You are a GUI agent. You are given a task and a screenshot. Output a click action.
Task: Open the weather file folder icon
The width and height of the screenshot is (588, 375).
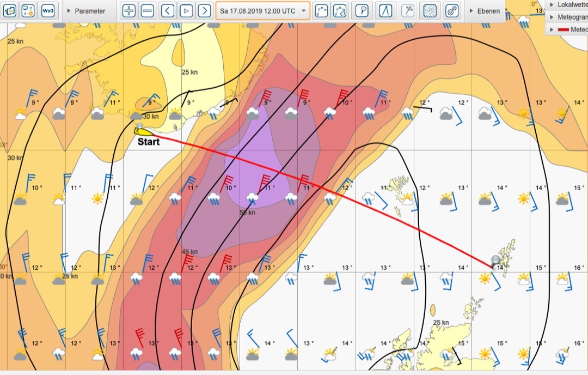click(x=10, y=10)
